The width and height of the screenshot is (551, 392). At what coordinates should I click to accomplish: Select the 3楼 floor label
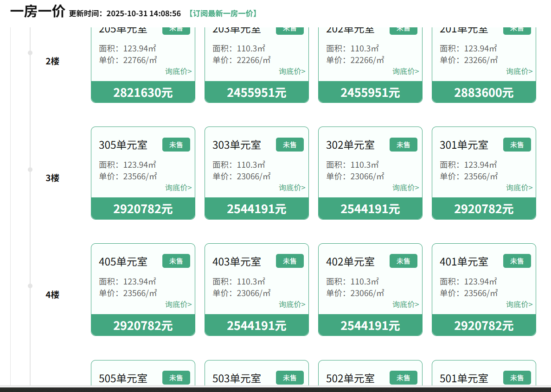[x=52, y=178]
